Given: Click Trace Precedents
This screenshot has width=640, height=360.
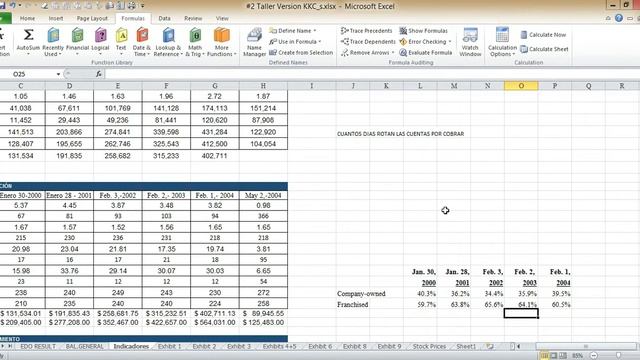Looking at the screenshot, I should point(367,31).
